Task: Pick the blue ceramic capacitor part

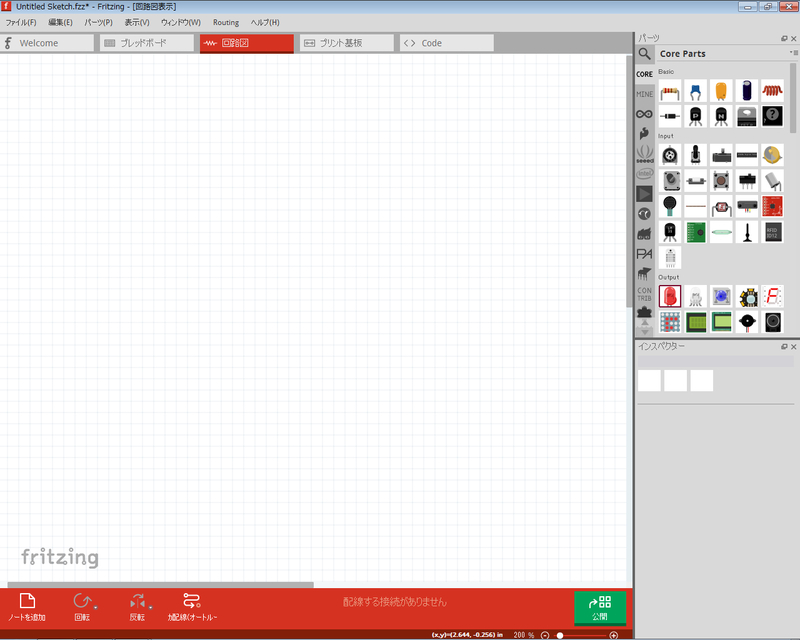Action: (695, 92)
